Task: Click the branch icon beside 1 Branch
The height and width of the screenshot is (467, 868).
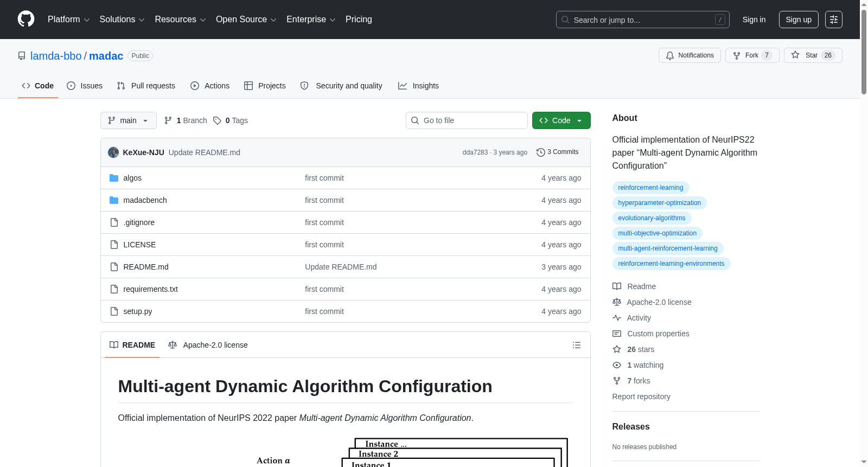Action: (x=168, y=120)
